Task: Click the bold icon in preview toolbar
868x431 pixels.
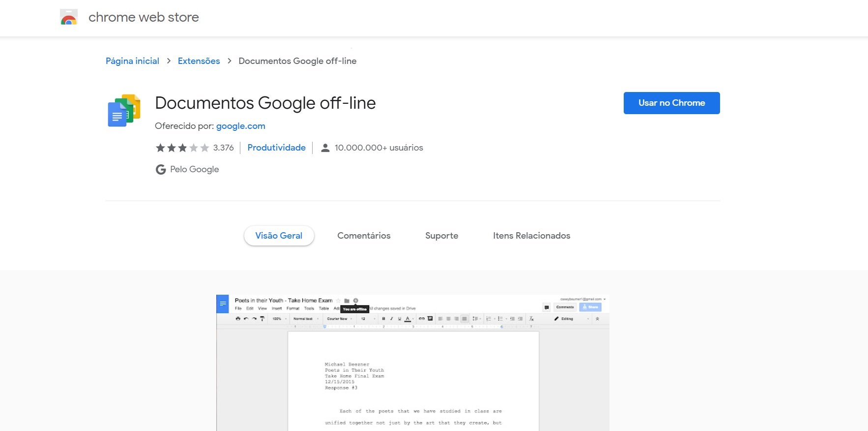Action: tap(383, 319)
